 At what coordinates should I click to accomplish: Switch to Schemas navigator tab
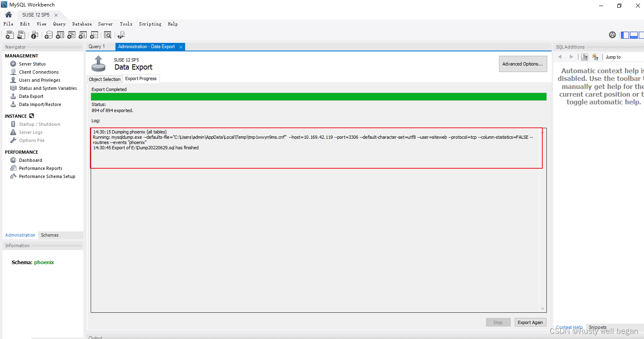(49, 235)
